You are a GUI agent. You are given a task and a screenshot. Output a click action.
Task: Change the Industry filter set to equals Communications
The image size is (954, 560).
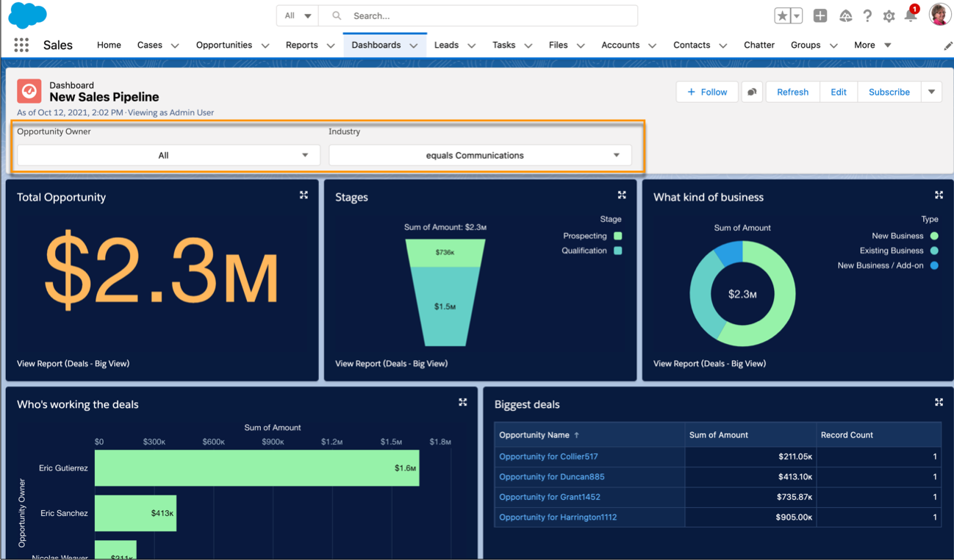point(480,155)
